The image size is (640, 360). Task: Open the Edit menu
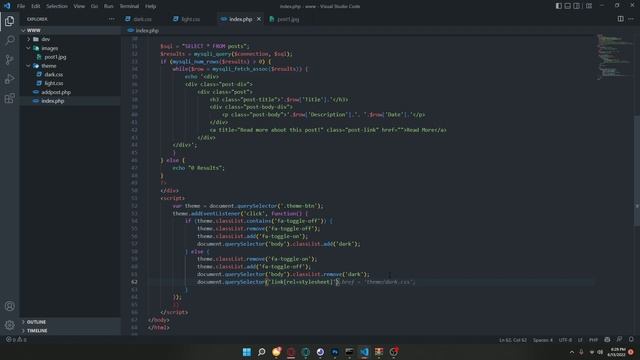coord(36,6)
